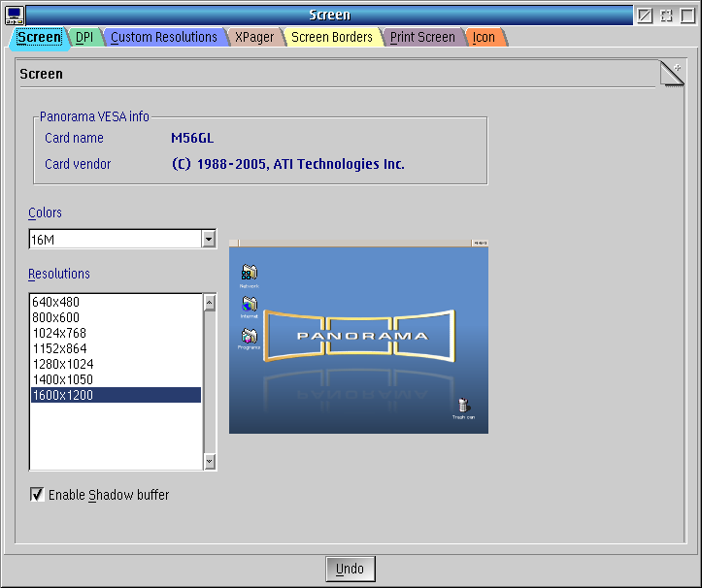Choose the 1024x768 resolution
Image resolution: width=702 pixels, height=588 pixels.
point(116,333)
